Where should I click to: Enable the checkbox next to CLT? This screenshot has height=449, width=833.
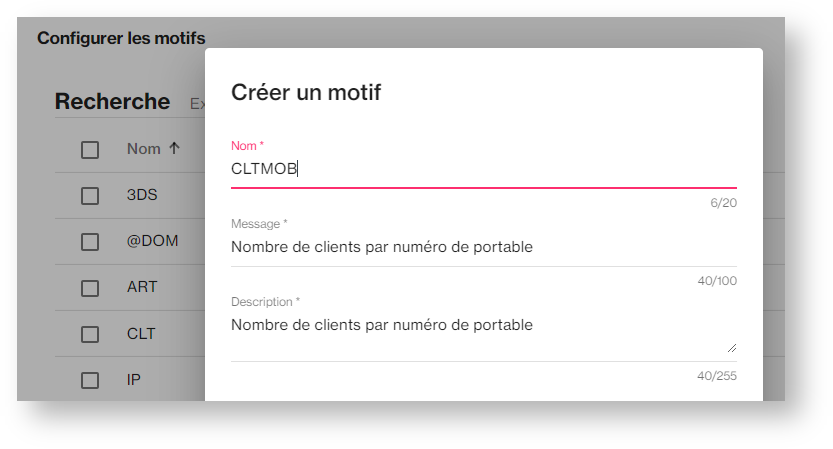click(x=90, y=334)
